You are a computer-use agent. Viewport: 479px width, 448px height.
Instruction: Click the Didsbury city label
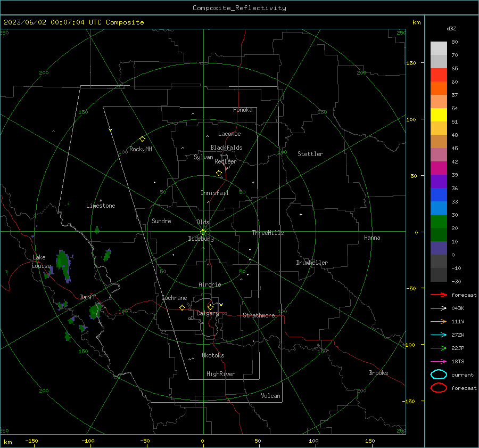[x=201, y=239]
